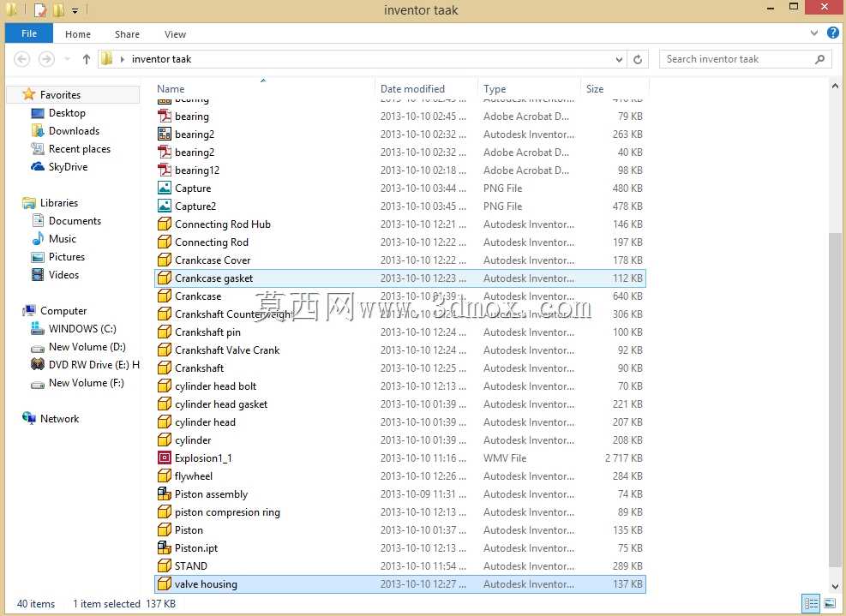
Task: Select the Connecting Rod part icon
Action: (164, 242)
